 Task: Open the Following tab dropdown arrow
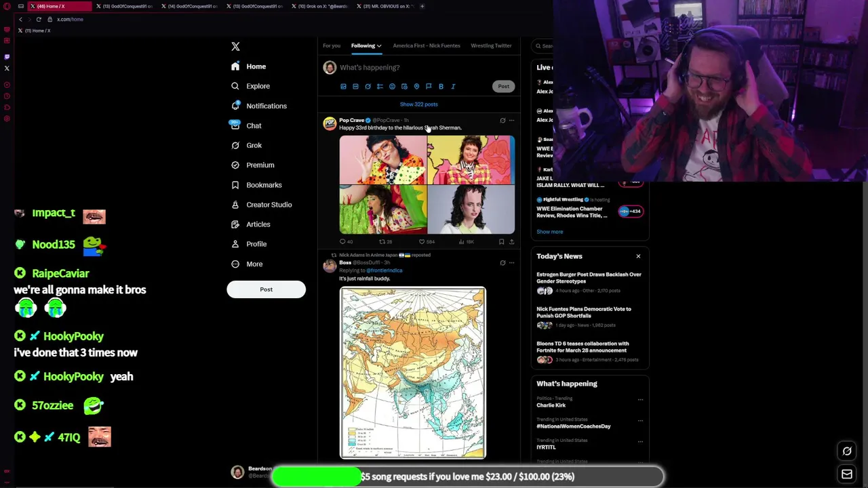coord(379,46)
